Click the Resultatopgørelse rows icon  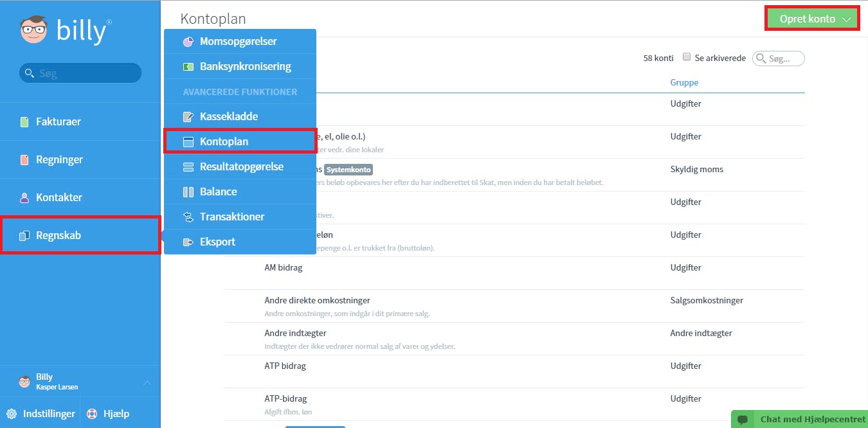(x=188, y=167)
